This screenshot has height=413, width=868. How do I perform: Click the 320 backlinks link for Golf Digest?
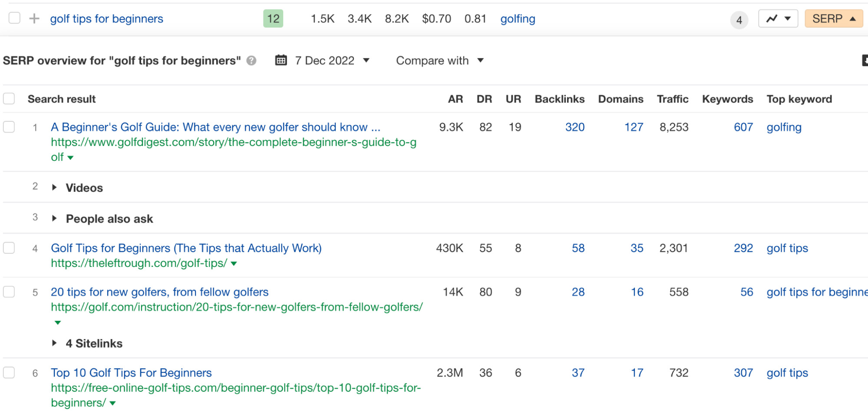[x=575, y=127]
